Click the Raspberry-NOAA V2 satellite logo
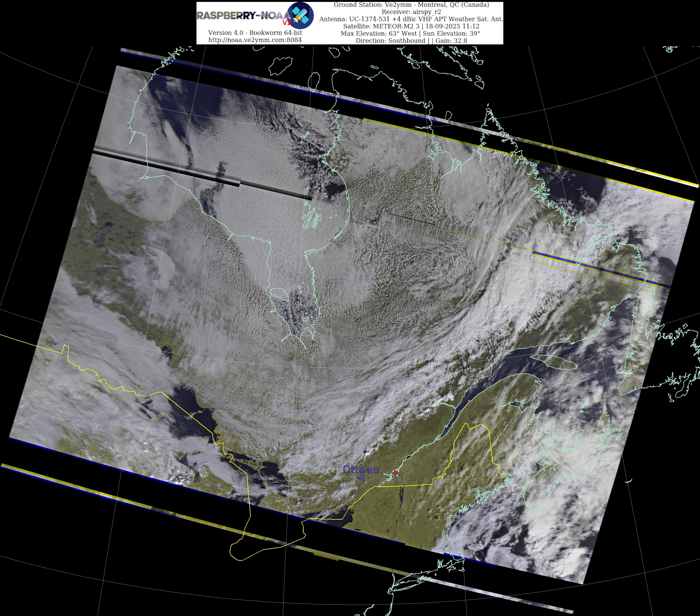Image resolution: width=700 pixels, height=616 pixels. [x=300, y=15]
